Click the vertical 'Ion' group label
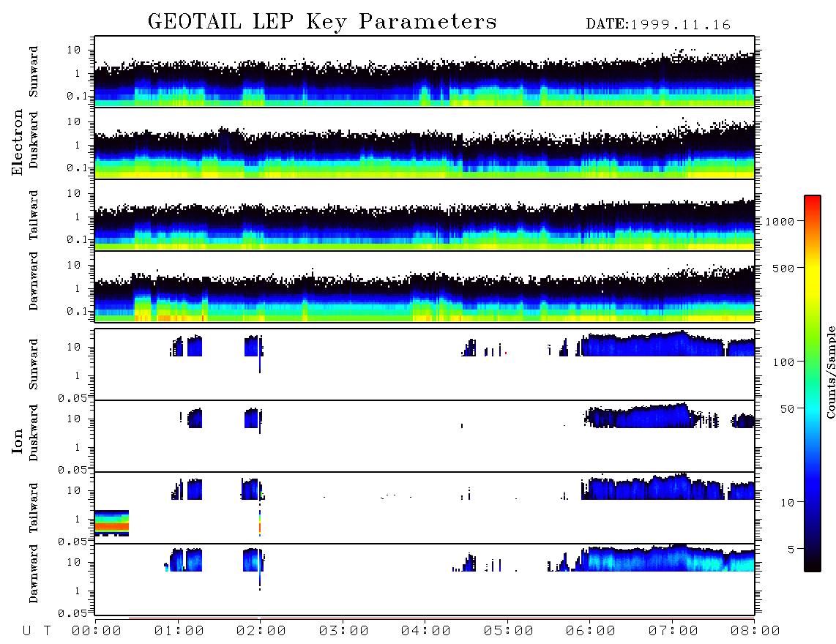 pos(17,441)
